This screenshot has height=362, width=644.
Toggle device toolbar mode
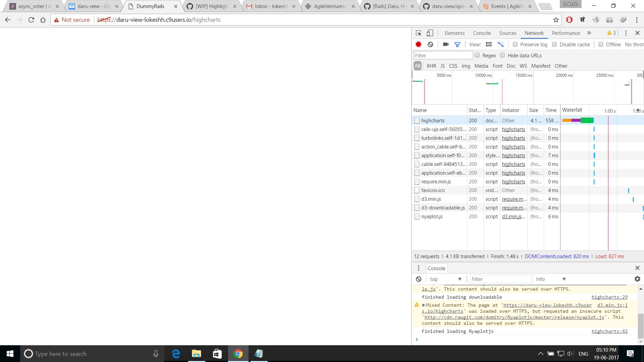pyautogui.click(x=430, y=33)
